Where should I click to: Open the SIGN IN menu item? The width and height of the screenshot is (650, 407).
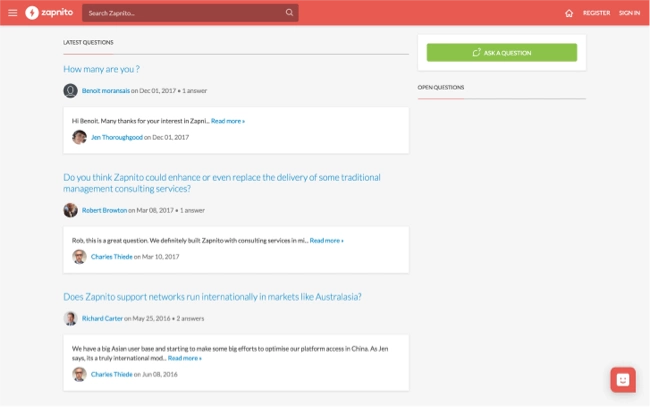click(x=629, y=13)
